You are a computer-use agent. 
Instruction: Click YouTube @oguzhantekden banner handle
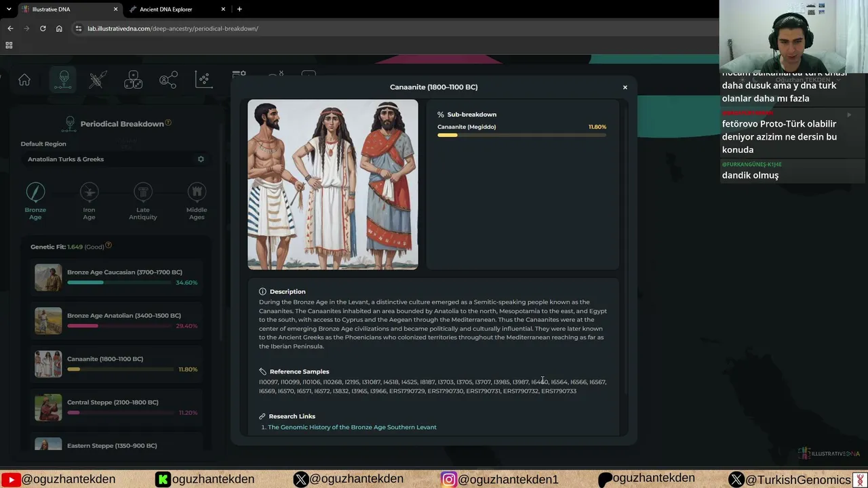coord(68,479)
